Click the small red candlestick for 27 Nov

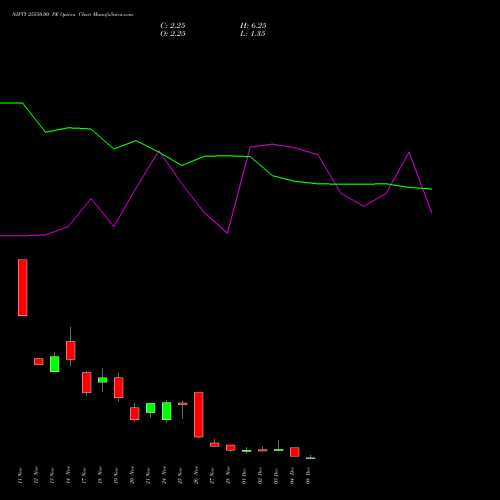click(x=215, y=444)
